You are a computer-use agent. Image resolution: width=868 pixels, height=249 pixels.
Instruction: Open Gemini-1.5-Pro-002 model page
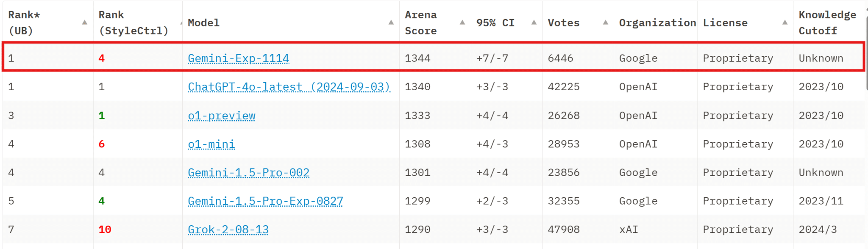pyautogui.click(x=248, y=173)
